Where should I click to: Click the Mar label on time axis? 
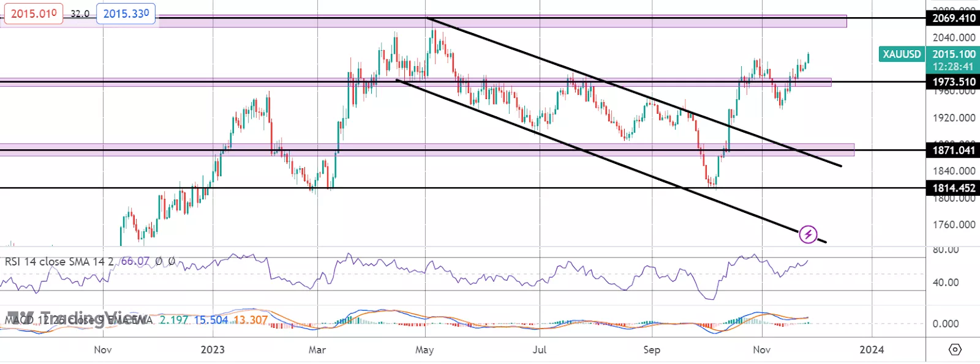pyautogui.click(x=317, y=350)
